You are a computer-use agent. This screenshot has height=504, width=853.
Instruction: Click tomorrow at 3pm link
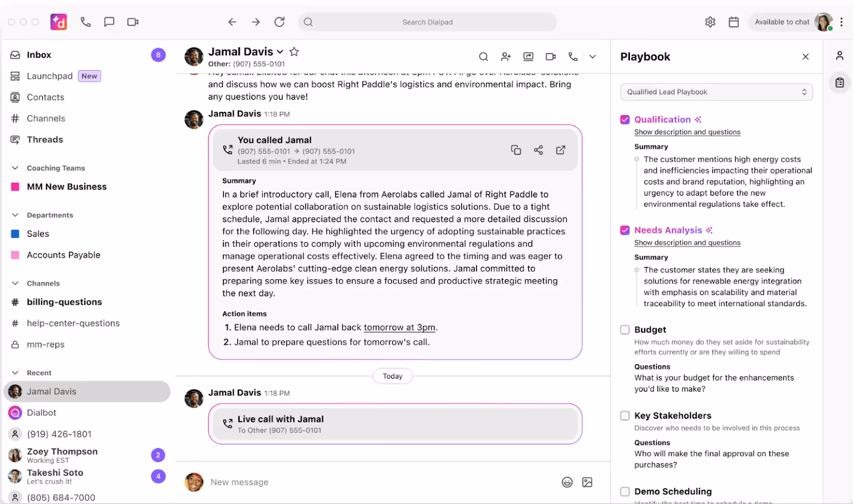pos(399,327)
